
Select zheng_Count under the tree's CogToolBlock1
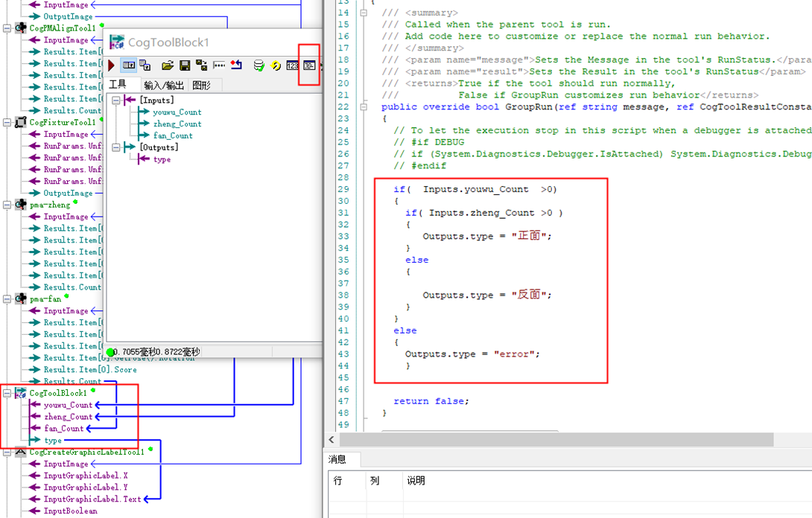point(68,417)
